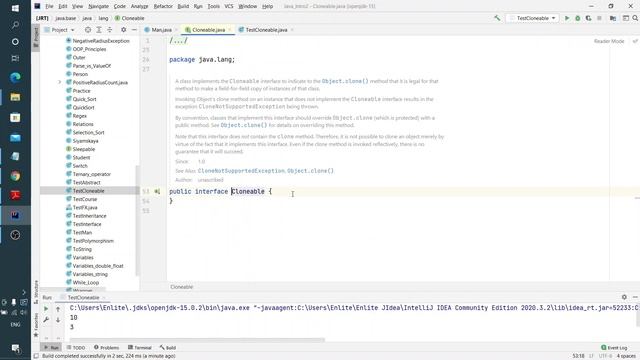Select Ternary_operator in the Project tree
This screenshot has width=640, height=360.
pyautogui.click(x=91, y=174)
